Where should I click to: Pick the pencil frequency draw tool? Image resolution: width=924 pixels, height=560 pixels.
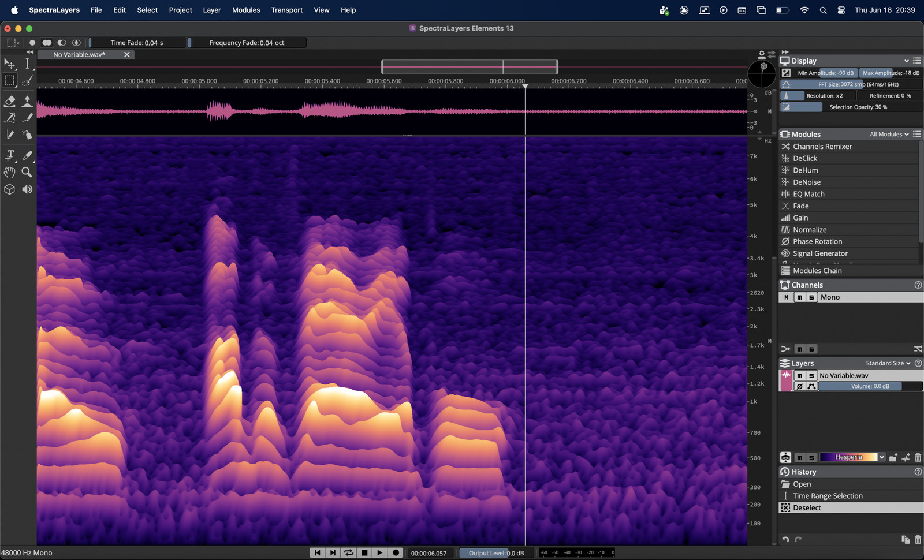(x=9, y=135)
